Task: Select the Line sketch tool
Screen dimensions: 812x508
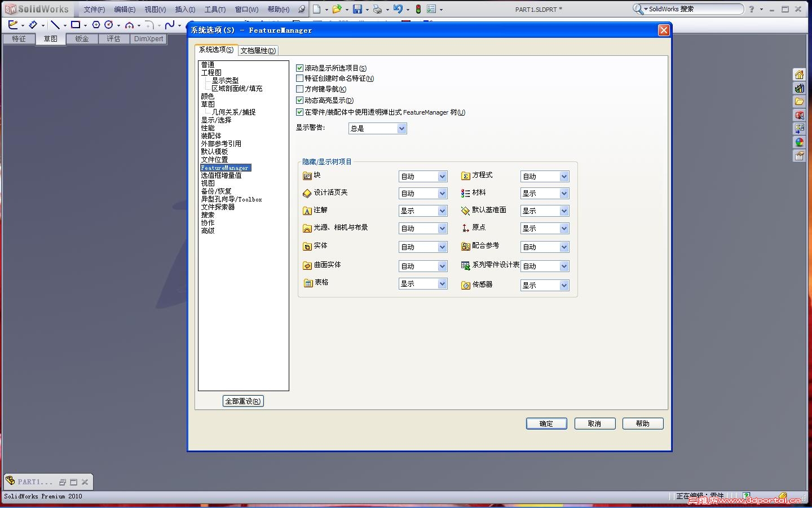Action: [x=55, y=25]
